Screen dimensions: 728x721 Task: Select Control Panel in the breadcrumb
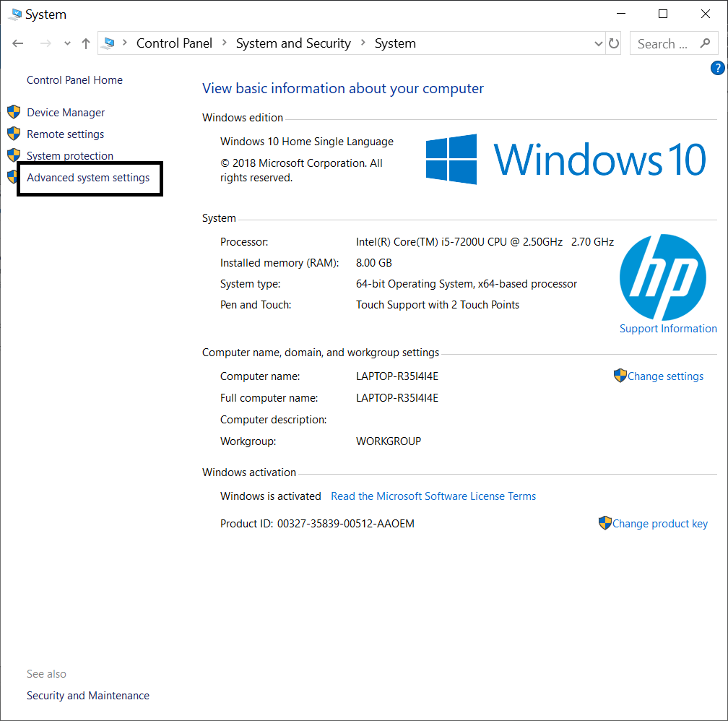pyautogui.click(x=174, y=43)
